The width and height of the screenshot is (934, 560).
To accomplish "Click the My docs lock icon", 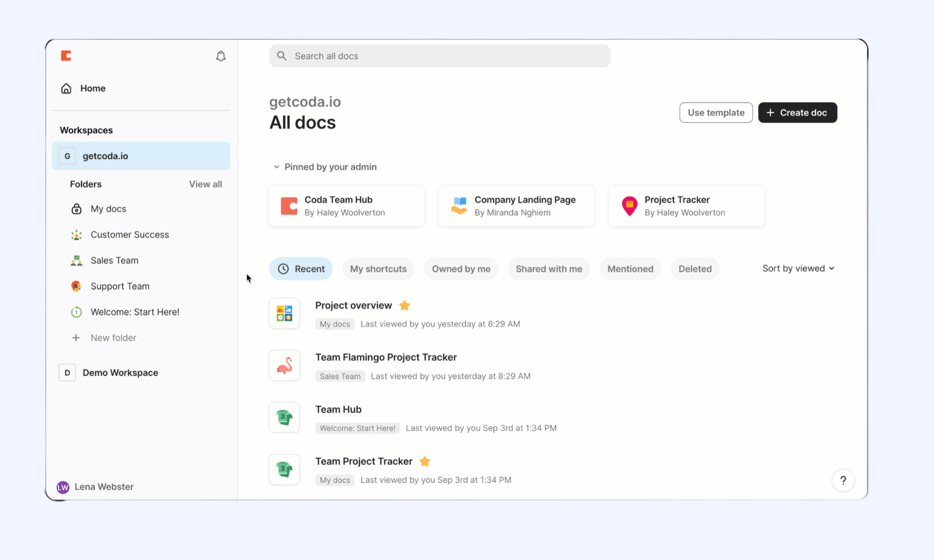I will [76, 209].
